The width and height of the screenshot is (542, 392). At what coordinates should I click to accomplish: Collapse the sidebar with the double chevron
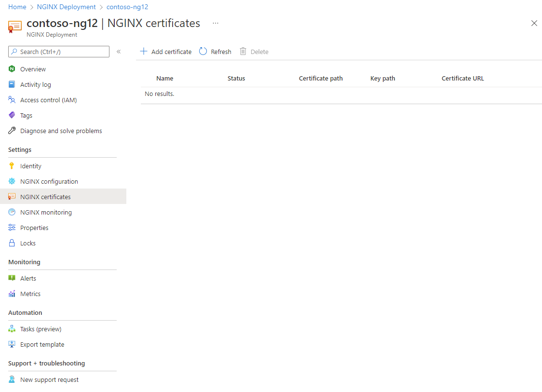(x=119, y=52)
